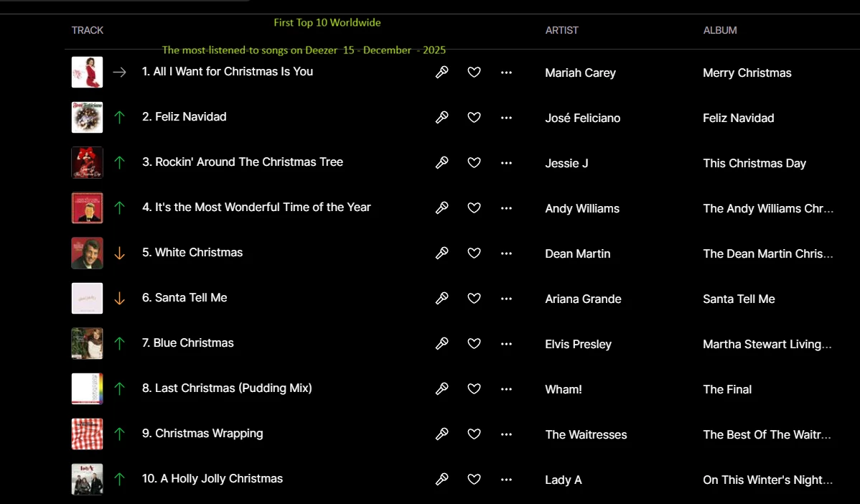
Task: Expand three-dot menu for Blue Christmas
Action: tap(506, 344)
